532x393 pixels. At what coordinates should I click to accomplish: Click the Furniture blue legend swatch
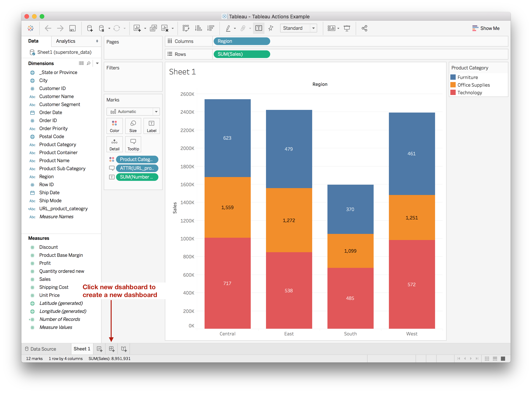pyautogui.click(x=453, y=77)
